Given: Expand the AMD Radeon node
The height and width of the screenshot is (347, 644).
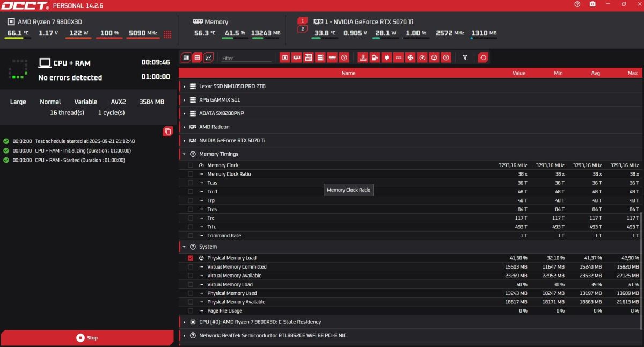Looking at the screenshot, I should [x=184, y=127].
